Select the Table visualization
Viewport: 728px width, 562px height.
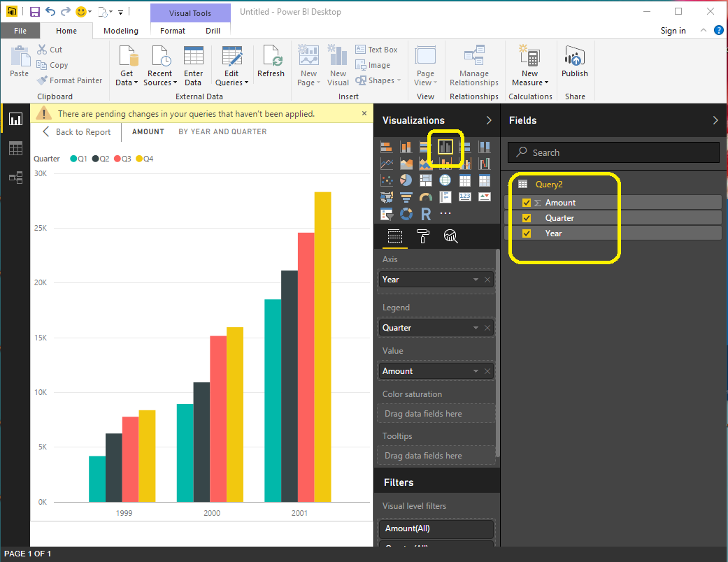coord(465,180)
